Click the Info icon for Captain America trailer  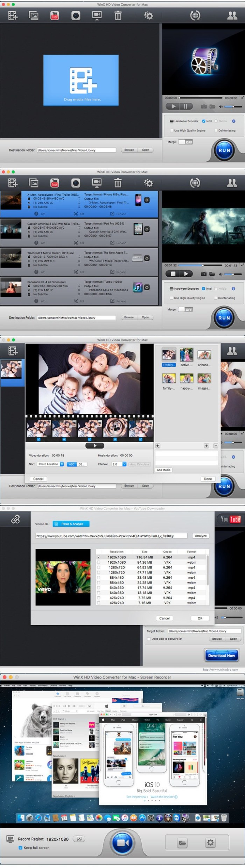[x=36, y=243]
